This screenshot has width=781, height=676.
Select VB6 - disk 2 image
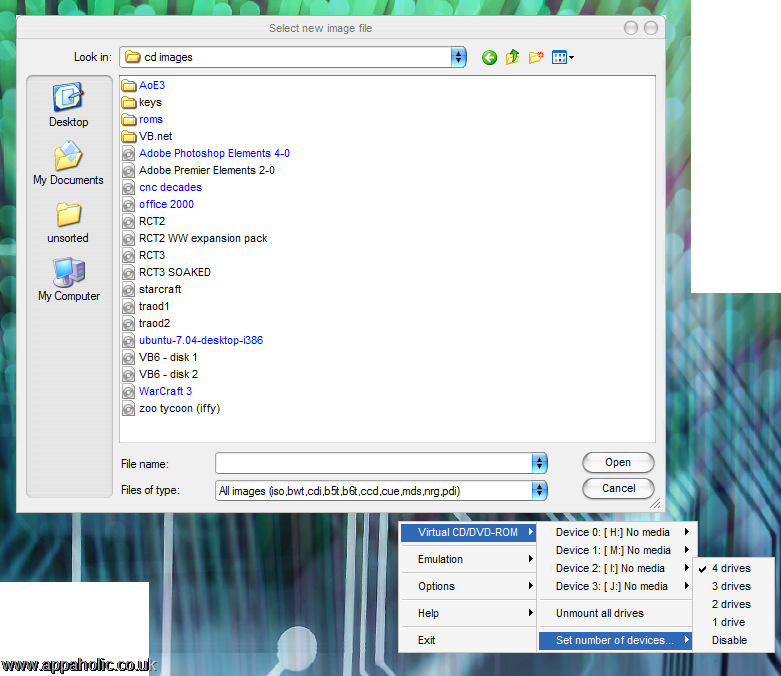160,374
